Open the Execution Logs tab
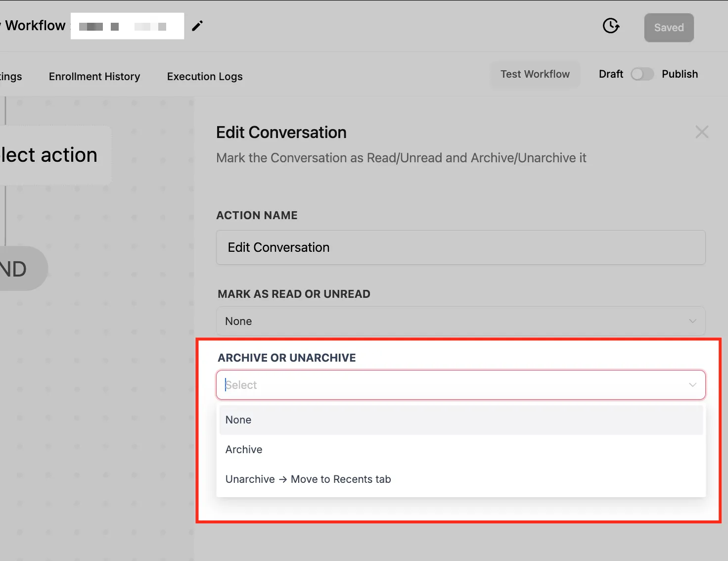728x561 pixels. coord(205,77)
